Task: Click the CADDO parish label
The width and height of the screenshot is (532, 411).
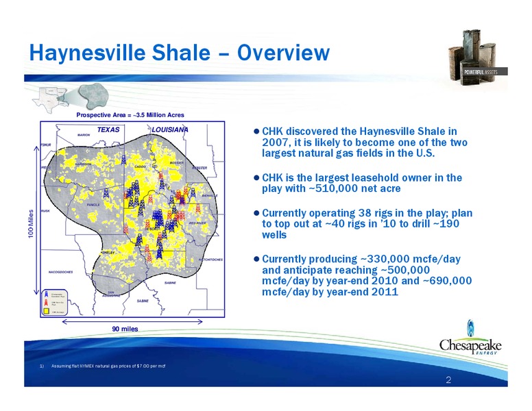Action: 140,167
